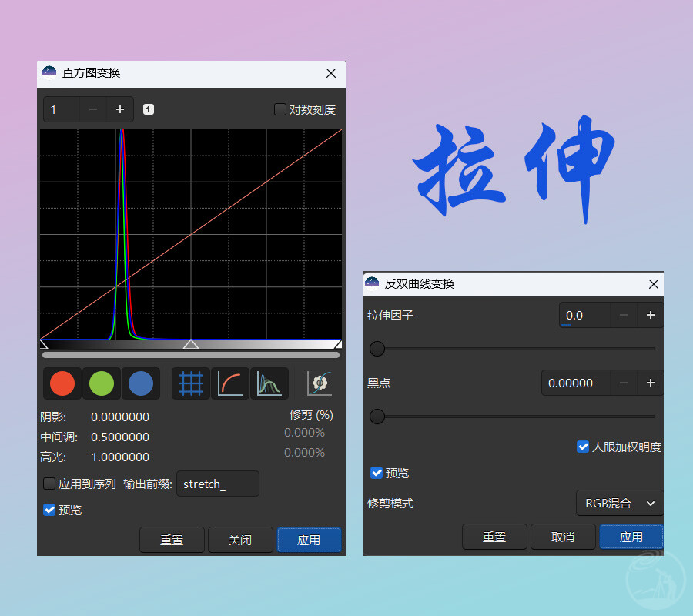The image size is (693, 616).
Task: Click the curve display icon
Action: [230, 383]
